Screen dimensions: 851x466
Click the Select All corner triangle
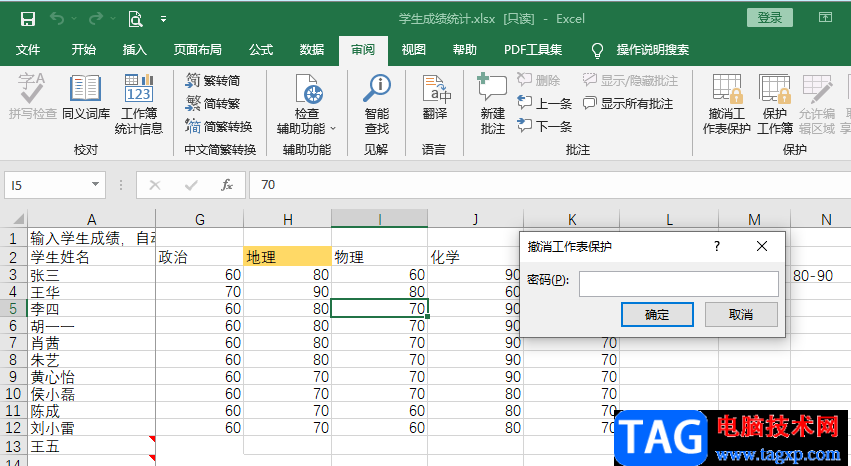point(18,219)
